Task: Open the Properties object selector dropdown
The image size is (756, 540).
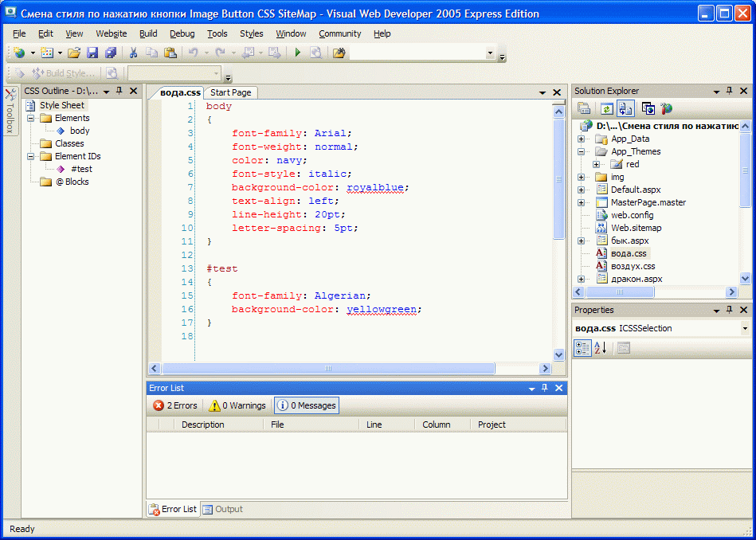Action: pos(746,328)
